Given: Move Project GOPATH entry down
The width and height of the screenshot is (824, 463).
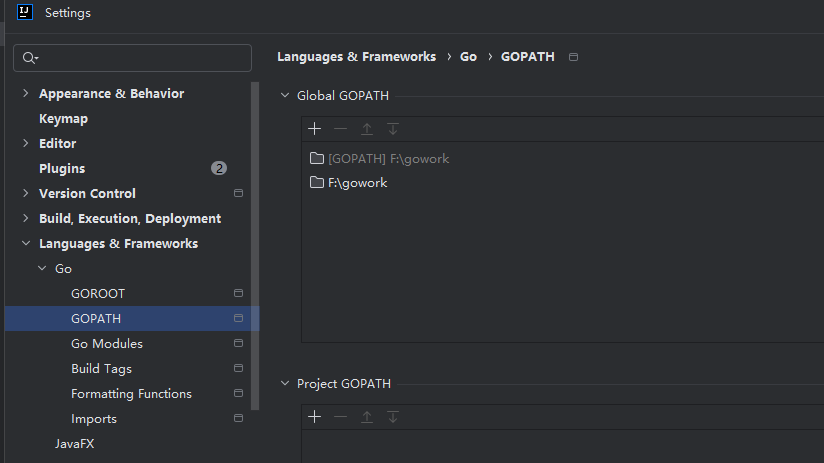Looking at the screenshot, I should (393, 417).
